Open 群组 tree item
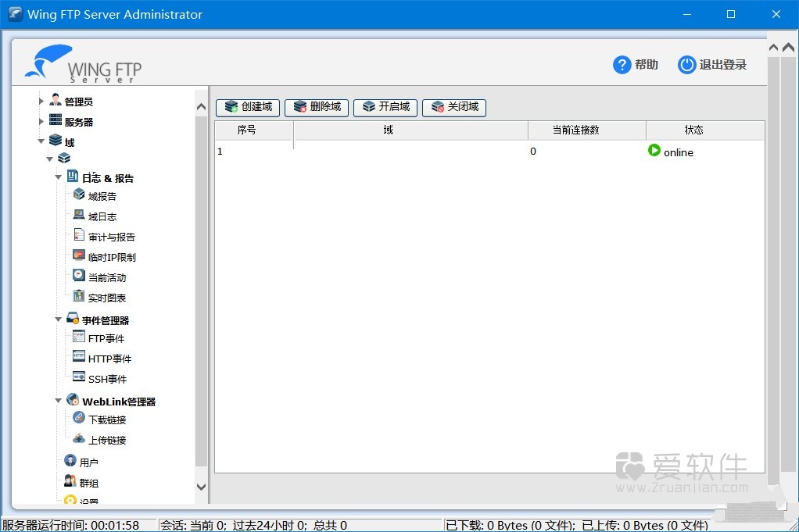The image size is (799, 532). point(88,483)
